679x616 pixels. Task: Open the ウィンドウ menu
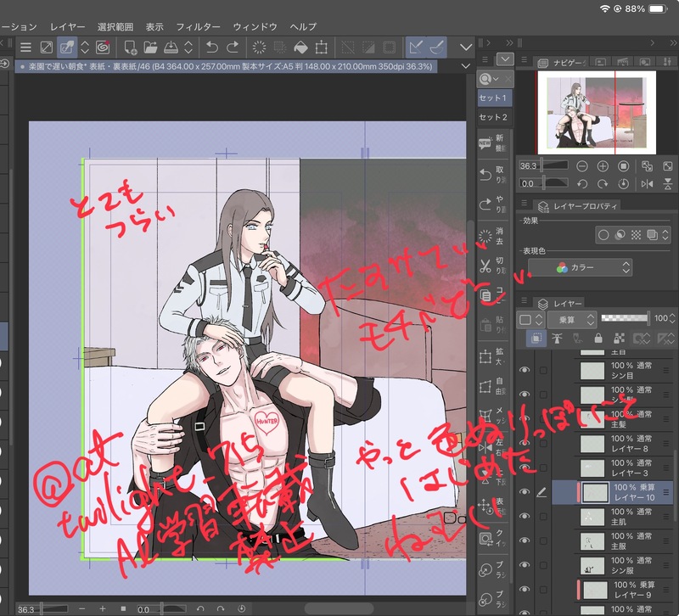point(255,27)
